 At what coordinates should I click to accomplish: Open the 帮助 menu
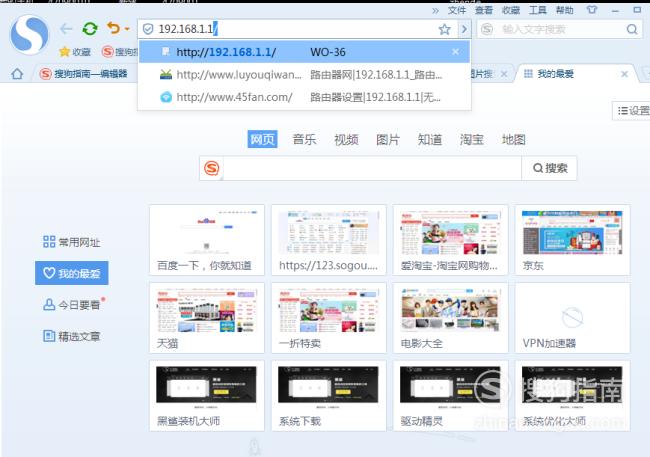pyautogui.click(x=565, y=10)
